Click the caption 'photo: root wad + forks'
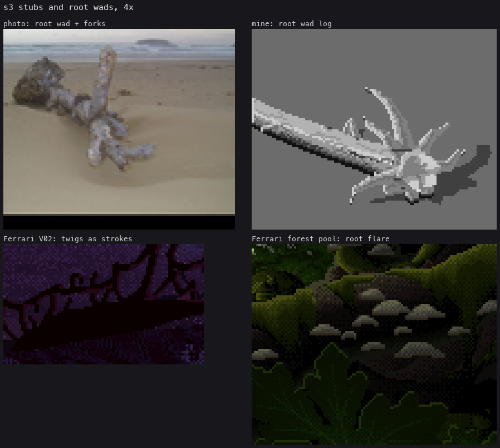 pos(54,23)
